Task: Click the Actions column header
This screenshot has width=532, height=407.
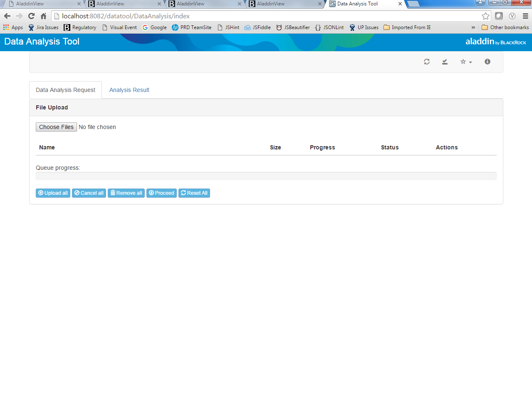Action: pyautogui.click(x=447, y=147)
